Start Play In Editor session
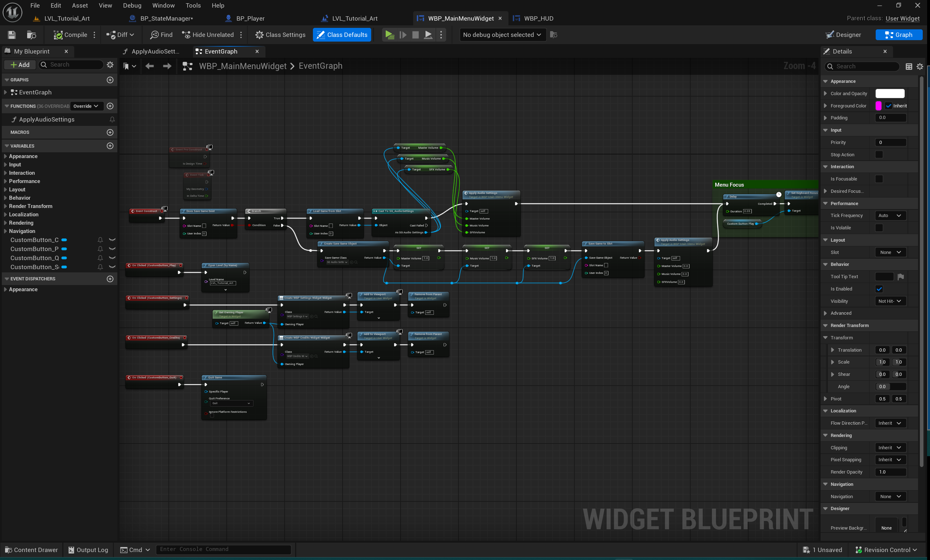 coord(389,35)
